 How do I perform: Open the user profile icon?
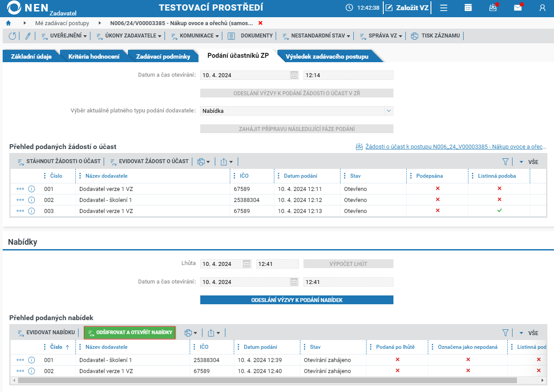point(542,8)
